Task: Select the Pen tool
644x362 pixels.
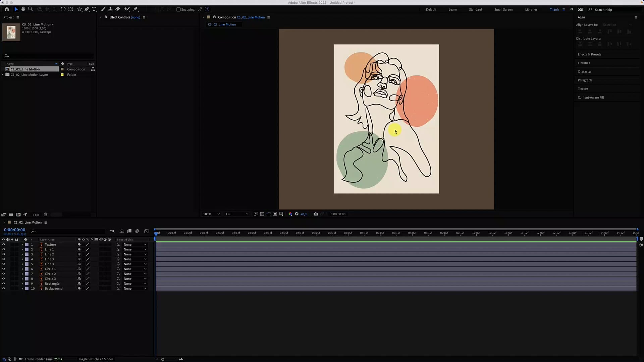Action: click(x=87, y=9)
